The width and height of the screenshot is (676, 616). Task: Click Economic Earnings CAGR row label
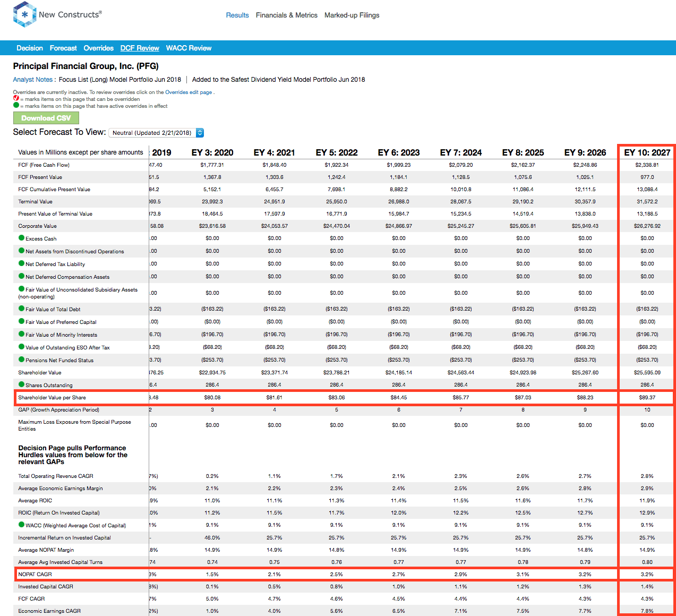tap(49, 611)
